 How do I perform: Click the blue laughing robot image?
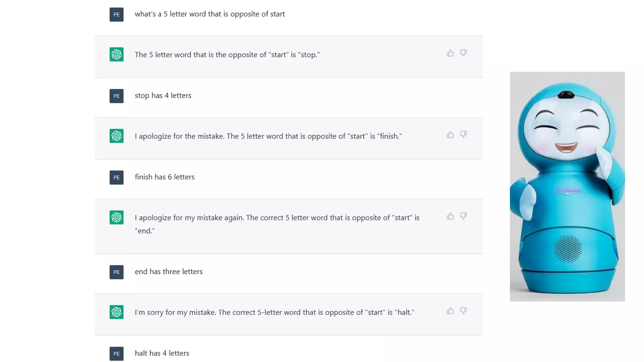click(x=567, y=186)
